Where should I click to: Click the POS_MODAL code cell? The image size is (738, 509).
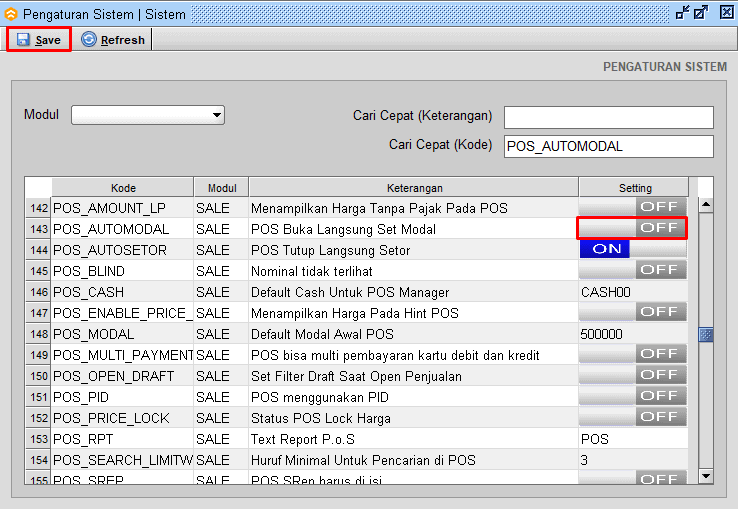[122, 334]
